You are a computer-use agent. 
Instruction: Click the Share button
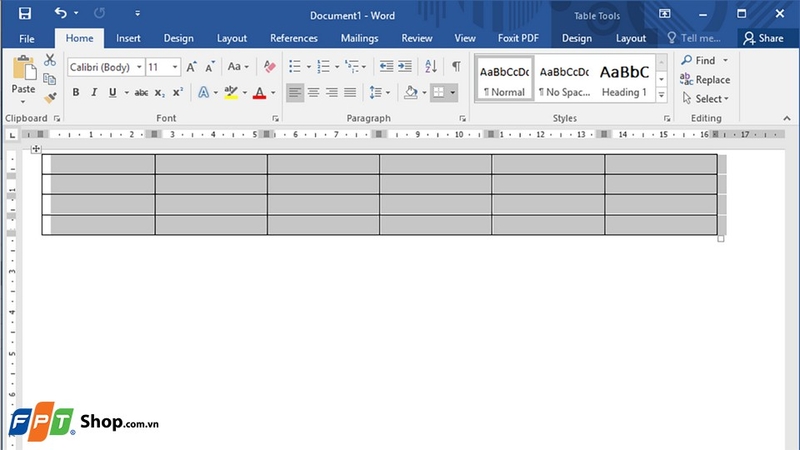pos(763,38)
